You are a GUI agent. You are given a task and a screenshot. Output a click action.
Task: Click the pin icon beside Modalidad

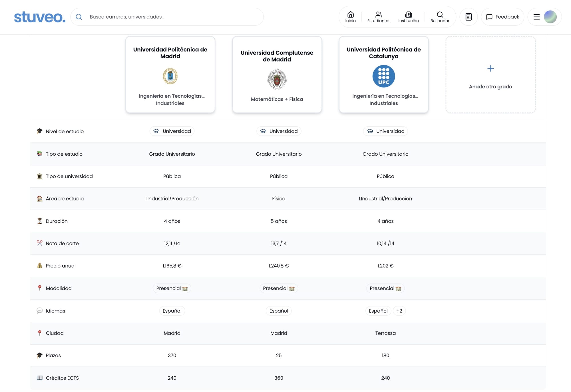point(39,288)
